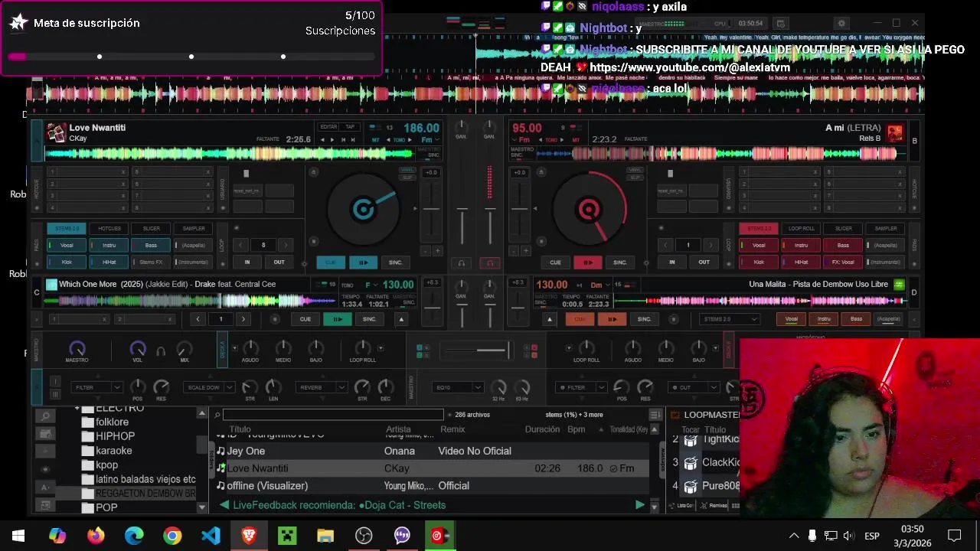This screenshot has width=980, height=551.
Task: Hit SINC. on deck B
Action: click(x=619, y=262)
